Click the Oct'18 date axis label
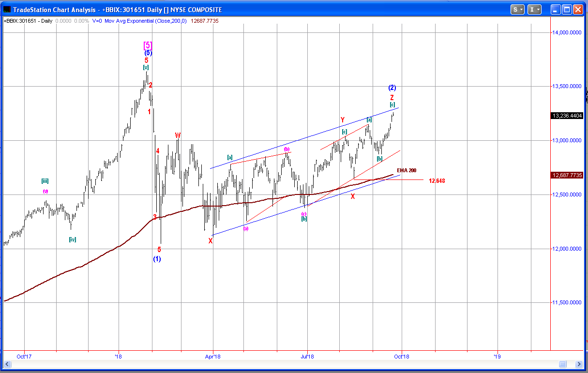Image resolution: width=588 pixels, height=373 pixels. [401, 356]
